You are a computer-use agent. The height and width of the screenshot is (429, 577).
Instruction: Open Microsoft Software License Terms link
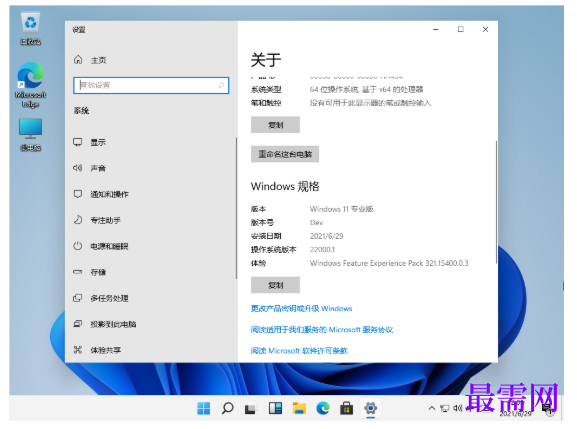tap(299, 351)
